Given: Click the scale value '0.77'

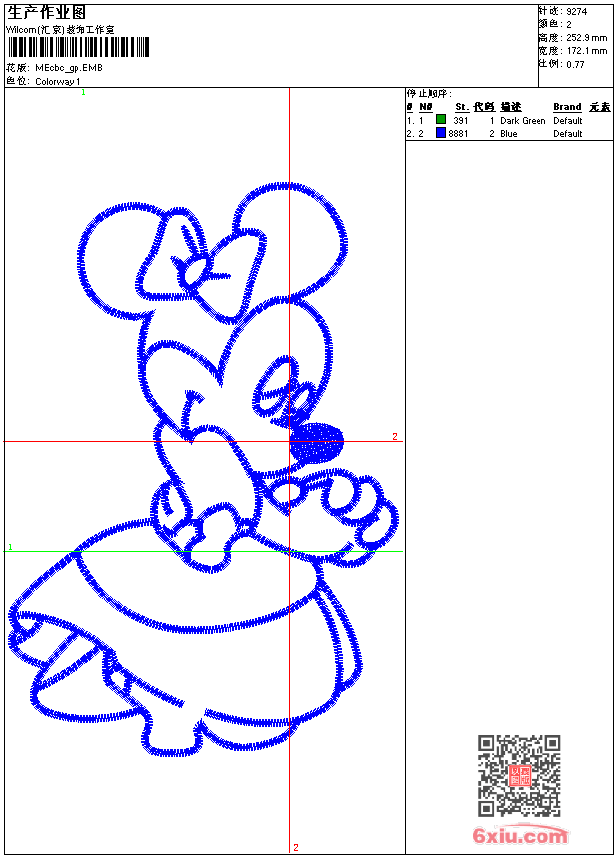Looking at the screenshot, I should 575,64.
